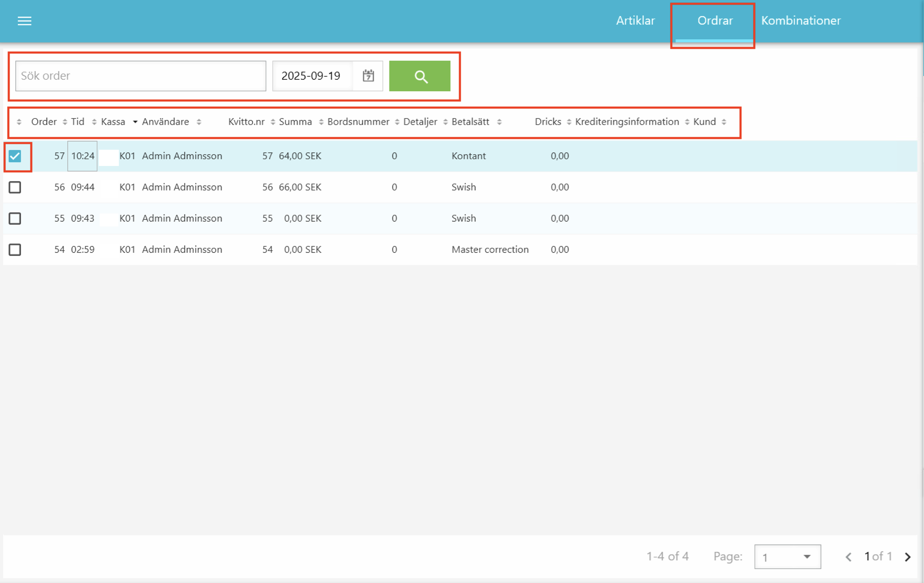Sort by Summa column
This screenshot has height=583, width=924.
click(295, 122)
